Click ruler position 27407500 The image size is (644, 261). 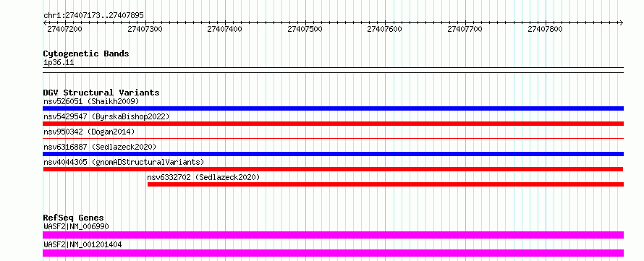pyautogui.click(x=305, y=29)
